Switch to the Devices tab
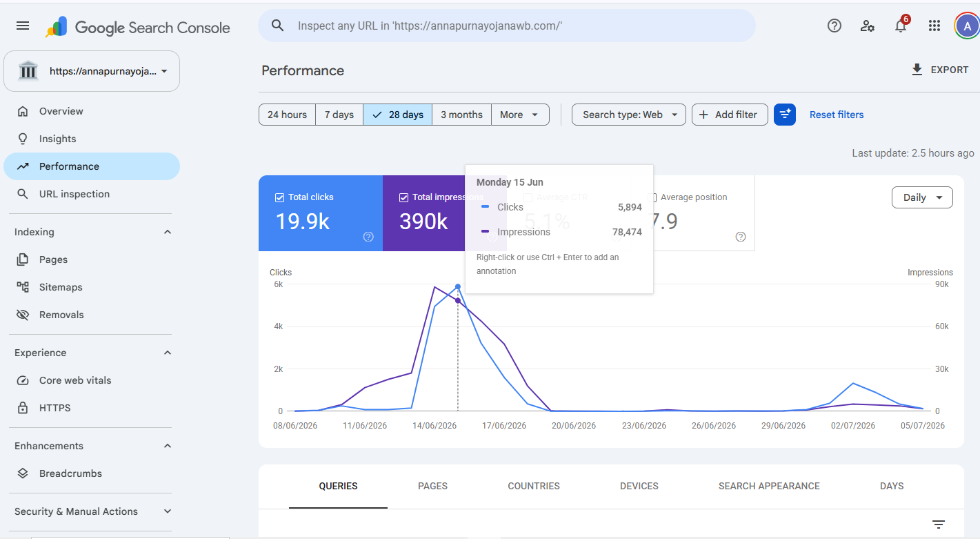Viewport: 980px width, 539px height. tap(639, 486)
